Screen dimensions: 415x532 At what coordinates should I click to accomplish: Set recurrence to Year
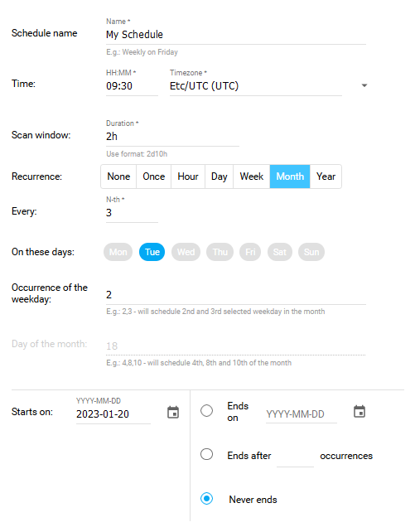[326, 177]
